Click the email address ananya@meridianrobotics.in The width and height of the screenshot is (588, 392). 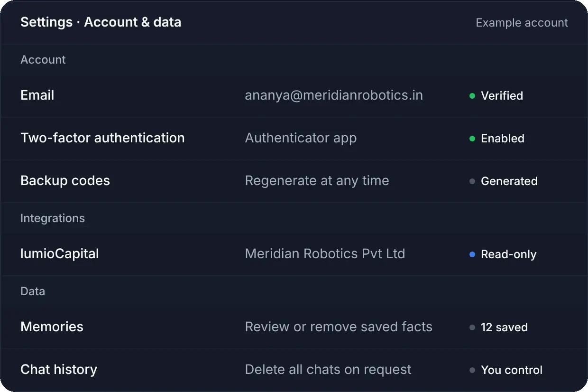[334, 95]
